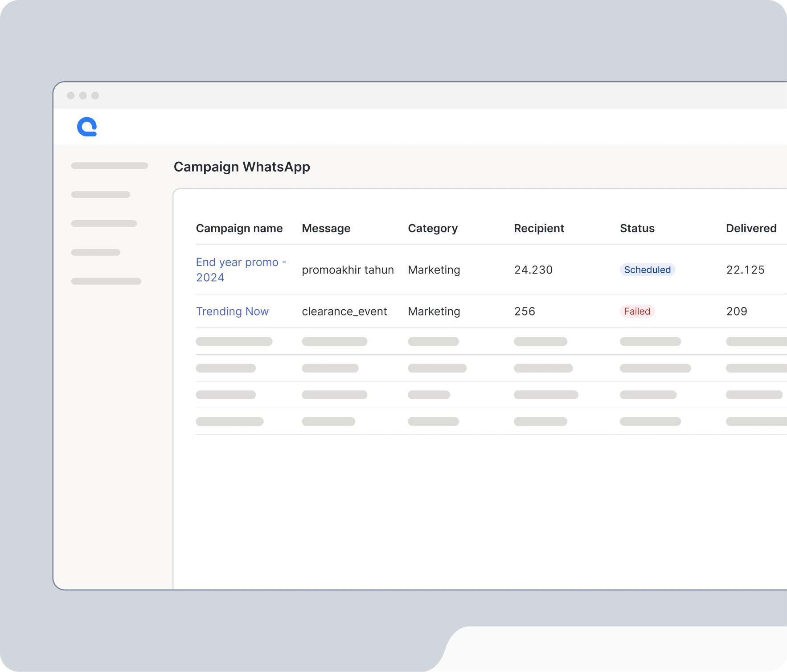Viewport: 787px width, 672px height.
Task: Open the Trending Now campaign link
Action: (232, 311)
